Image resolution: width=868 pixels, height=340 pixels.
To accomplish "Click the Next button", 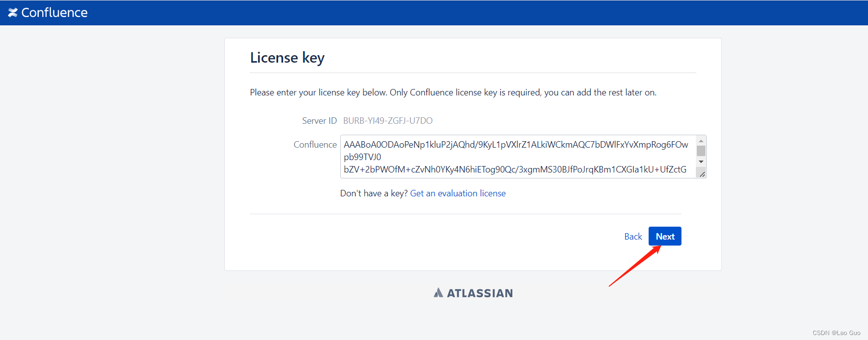I will pos(665,236).
